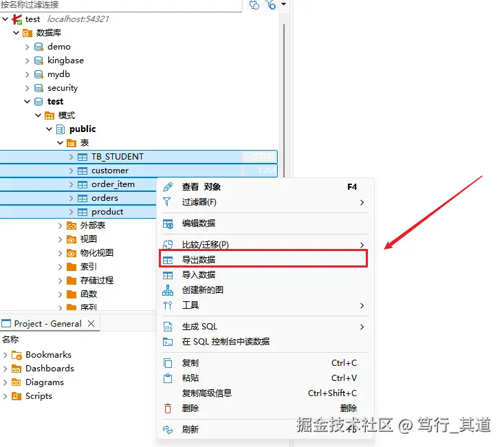
Task: Click the funnel icon for 过滤器(F)
Action: 167,201
